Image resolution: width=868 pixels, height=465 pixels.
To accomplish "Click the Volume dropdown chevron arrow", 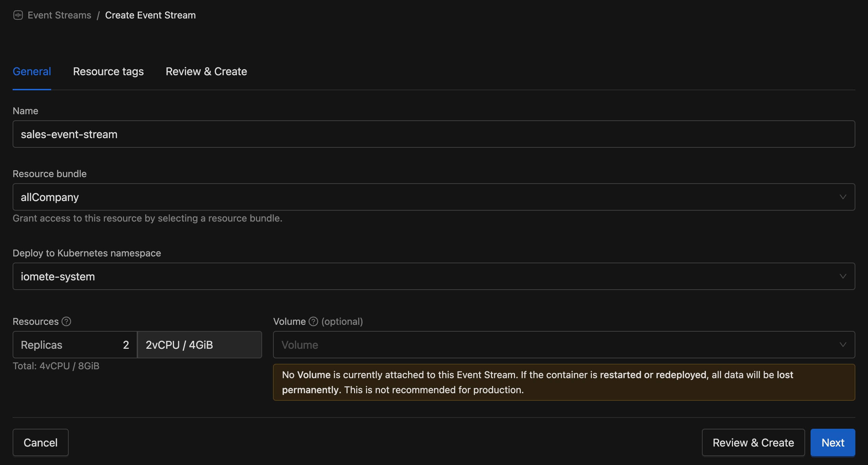I will 843,345.
